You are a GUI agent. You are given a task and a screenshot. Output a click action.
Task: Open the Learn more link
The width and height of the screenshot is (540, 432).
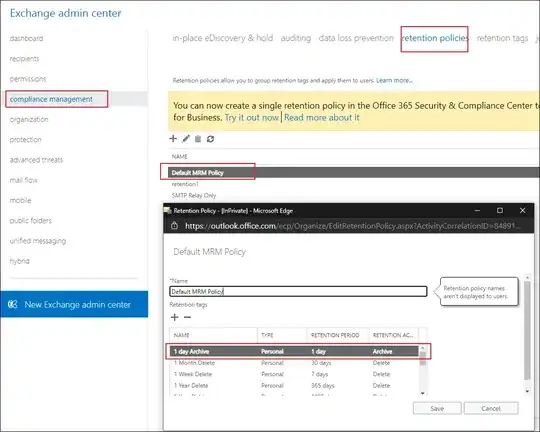[394, 81]
